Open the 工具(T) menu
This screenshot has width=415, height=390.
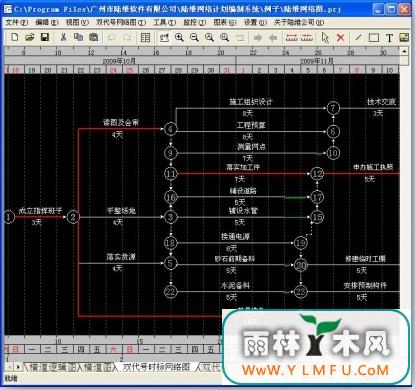(164, 22)
